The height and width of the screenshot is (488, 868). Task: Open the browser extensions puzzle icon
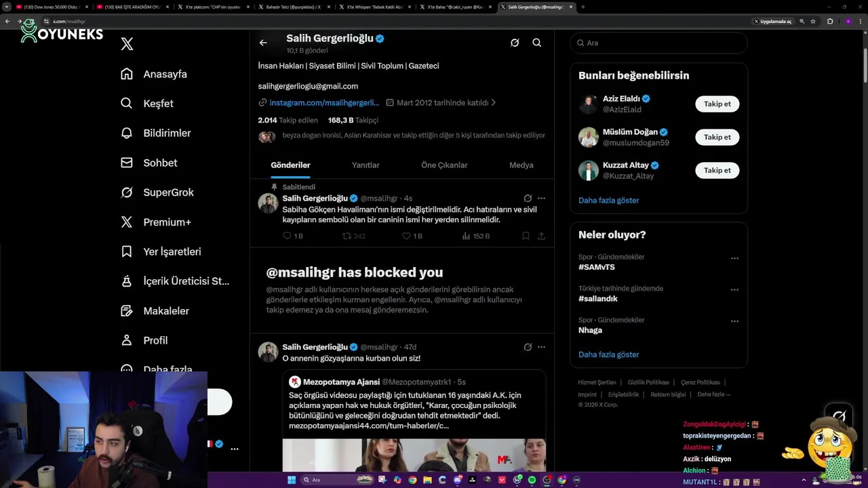click(x=830, y=21)
